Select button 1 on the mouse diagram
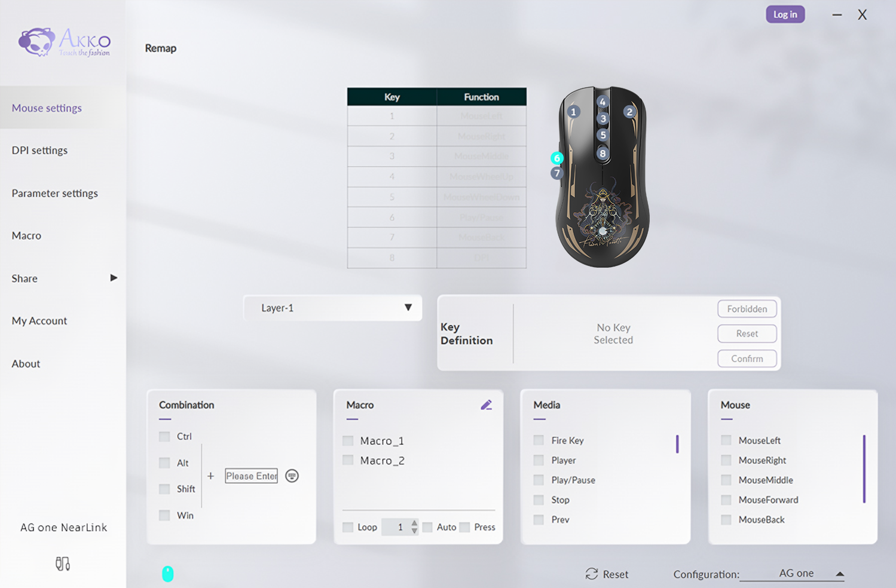Image resolution: width=896 pixels, height=588 pixels. point(574,111)
